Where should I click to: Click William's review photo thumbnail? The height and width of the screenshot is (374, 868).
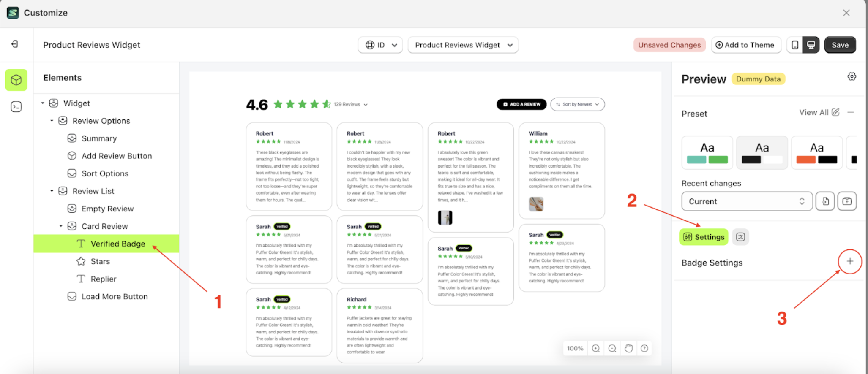pos(536,204)
